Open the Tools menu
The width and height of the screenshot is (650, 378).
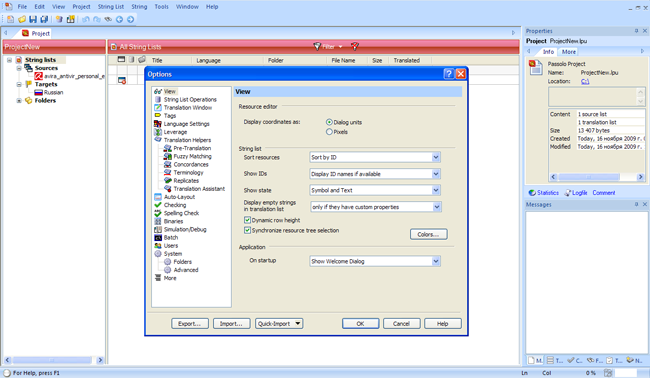click(x=161, y=7)
